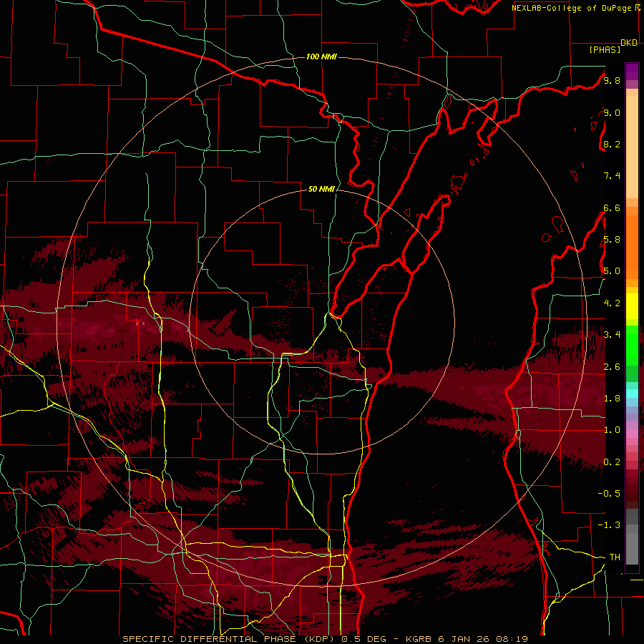Click the 9.0 scale value
Screen dimensions: 644x644
click(x=612, y=112)
